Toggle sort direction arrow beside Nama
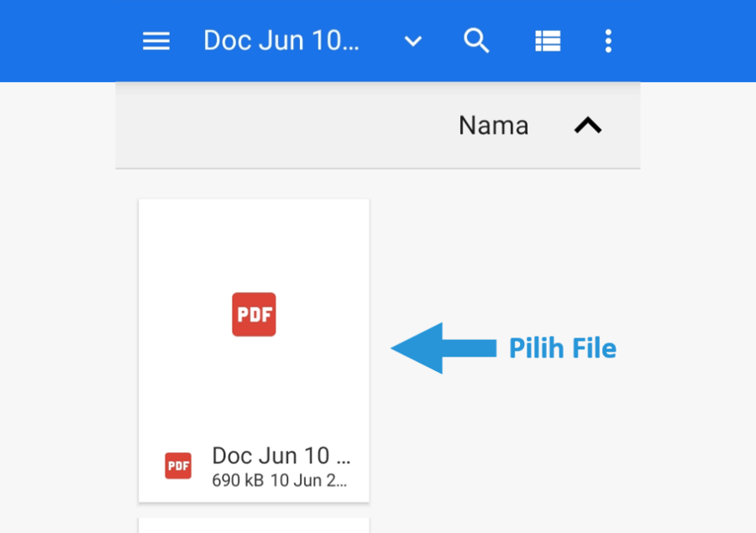The height and width of the screenshot is (533, 756). coord(588,125)
